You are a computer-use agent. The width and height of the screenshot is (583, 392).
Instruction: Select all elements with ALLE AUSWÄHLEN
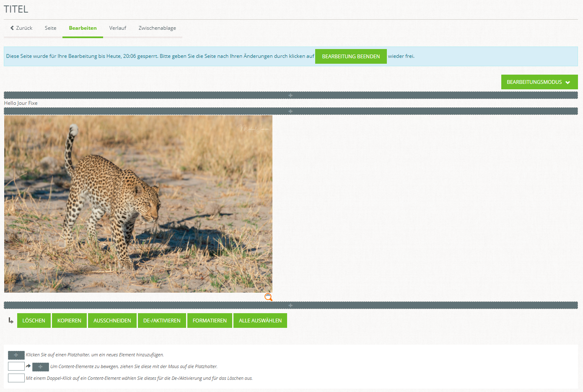pos(260,321)
